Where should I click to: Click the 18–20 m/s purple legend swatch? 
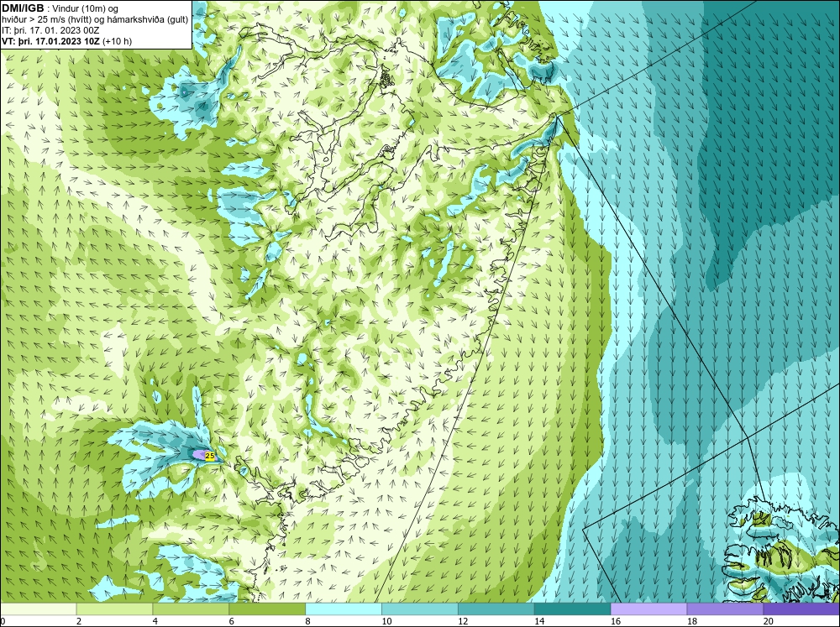(725, 609)
